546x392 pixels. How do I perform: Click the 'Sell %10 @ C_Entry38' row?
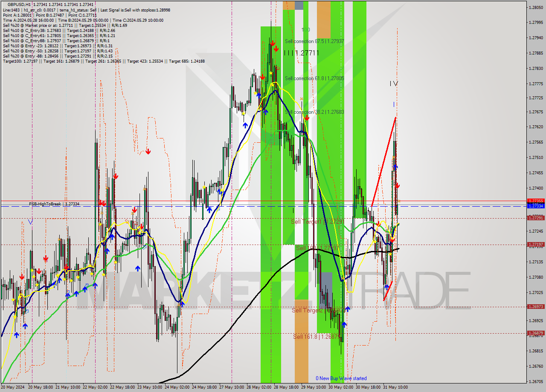point(59,30)
